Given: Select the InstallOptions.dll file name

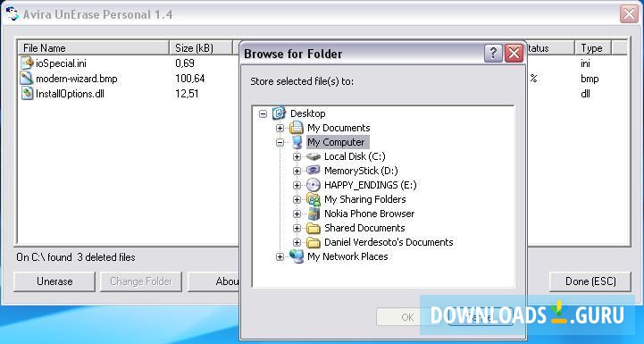Looking at the screenshot, I should pyautogui.click(x=70, y=94).
